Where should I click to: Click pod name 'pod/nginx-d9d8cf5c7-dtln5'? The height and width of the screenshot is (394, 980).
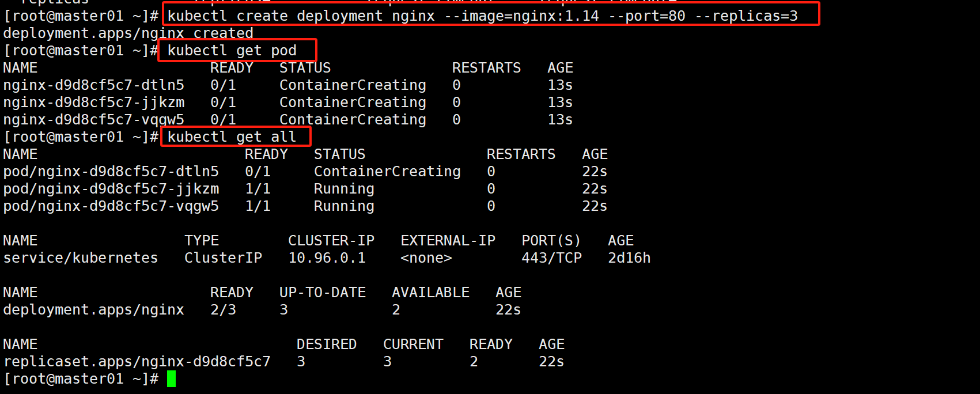[x=111, y=172]
